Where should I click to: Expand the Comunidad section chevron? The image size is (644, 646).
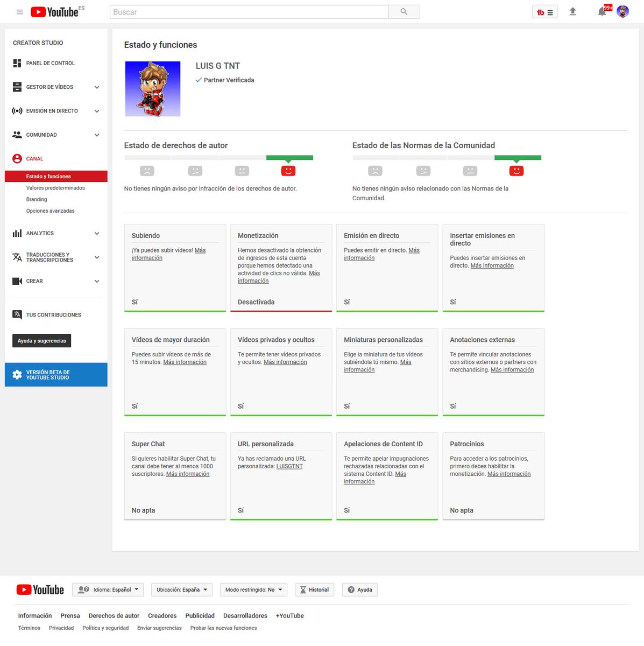click(97, 135)
